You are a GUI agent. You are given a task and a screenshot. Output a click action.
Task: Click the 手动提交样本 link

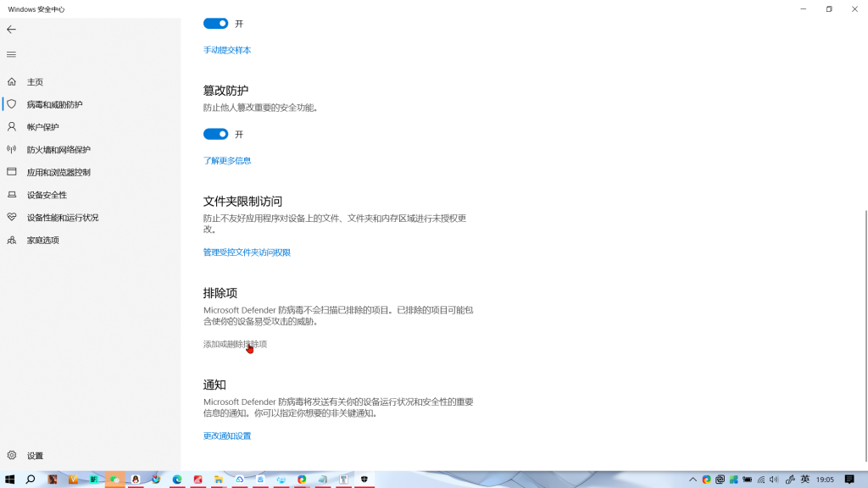tap(227, 50)
